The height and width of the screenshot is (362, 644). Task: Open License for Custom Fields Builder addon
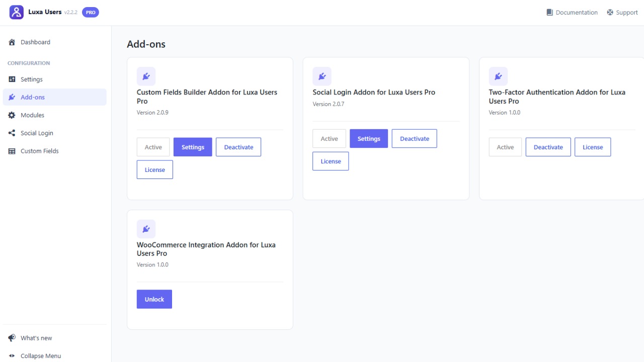[x=155, y=170]
